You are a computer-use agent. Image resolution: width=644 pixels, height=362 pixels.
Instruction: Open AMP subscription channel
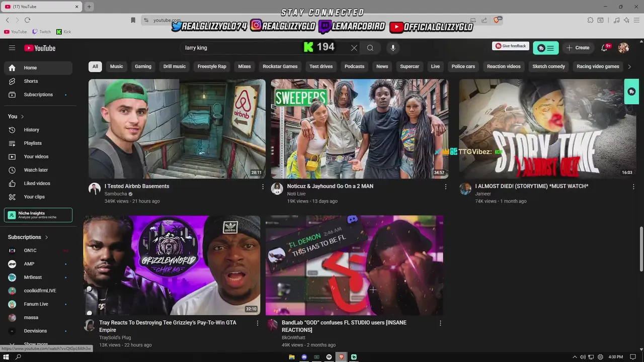pyautogui.click(x=38, y=264)
